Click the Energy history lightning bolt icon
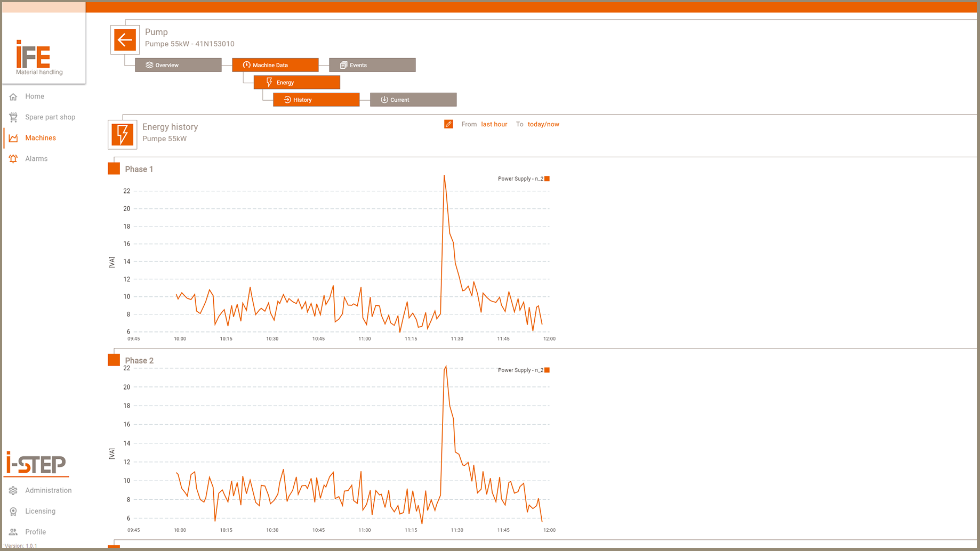 pos(122,134)
